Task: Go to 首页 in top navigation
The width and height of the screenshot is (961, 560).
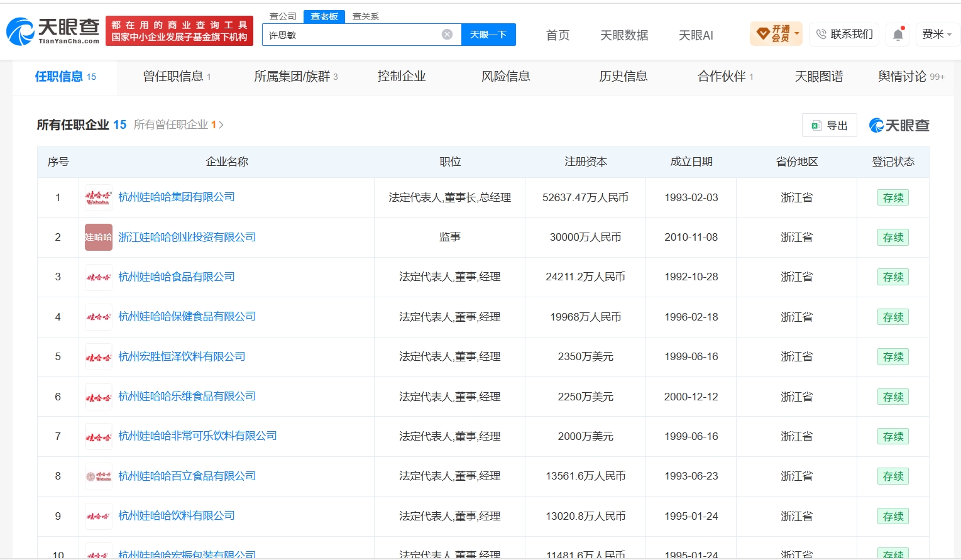Action: pos(558,35)
